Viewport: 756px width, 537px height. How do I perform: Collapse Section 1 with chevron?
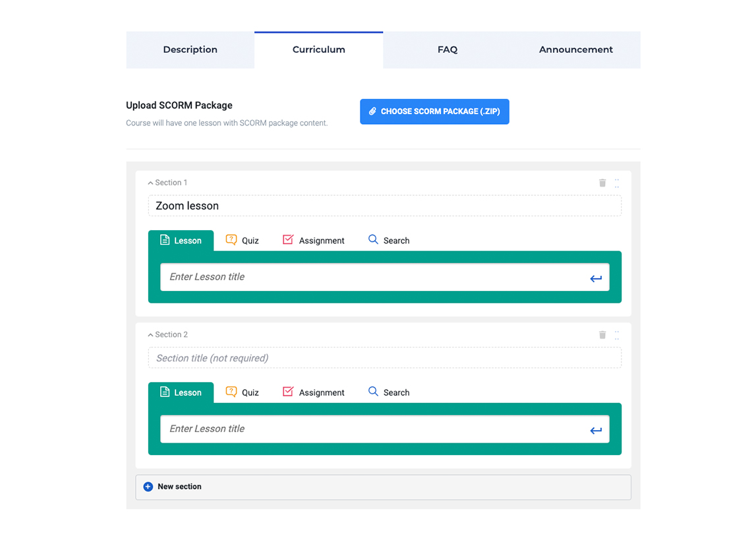coord(150,183)
